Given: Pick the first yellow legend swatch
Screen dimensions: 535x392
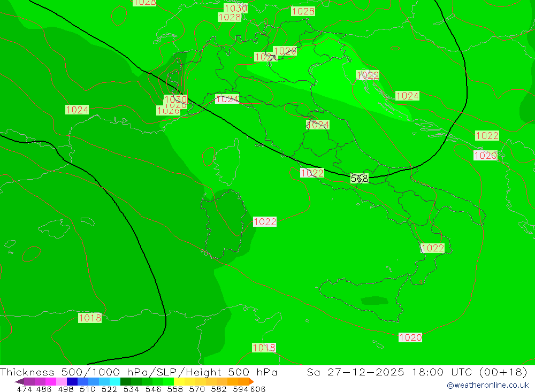Looking at the screenshot, I should coord(179,381).
